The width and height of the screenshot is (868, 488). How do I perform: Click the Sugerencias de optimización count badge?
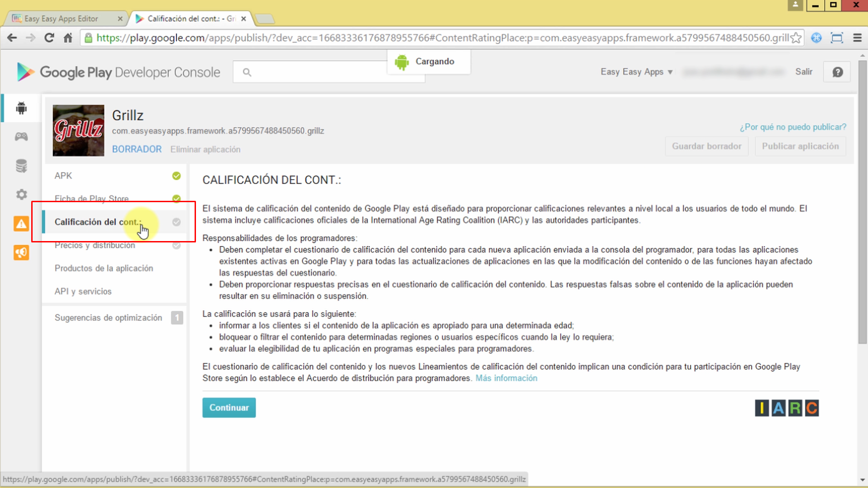coord(177,318)
